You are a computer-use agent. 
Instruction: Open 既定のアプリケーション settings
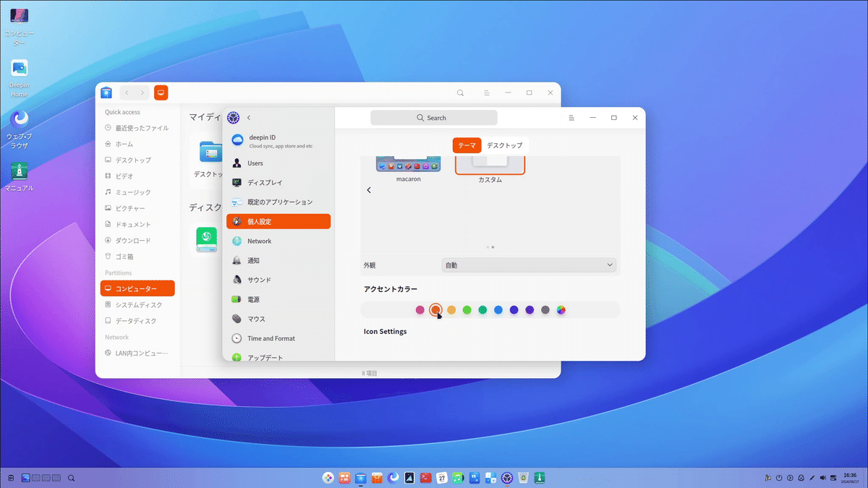[x=278, y=202]
